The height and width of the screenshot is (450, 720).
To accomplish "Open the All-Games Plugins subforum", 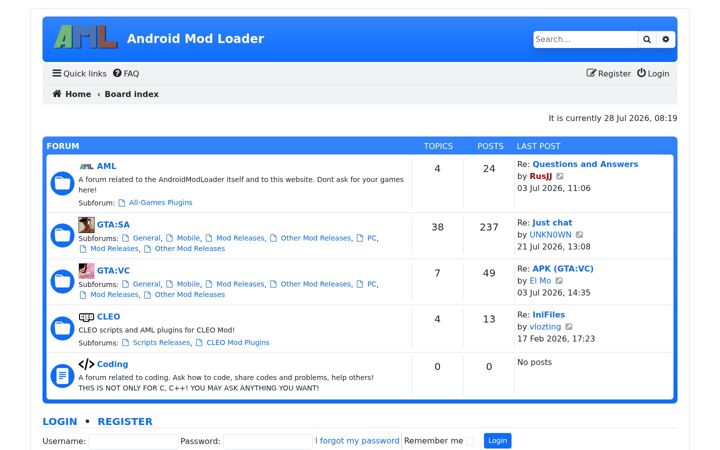I will pos(160,202).
